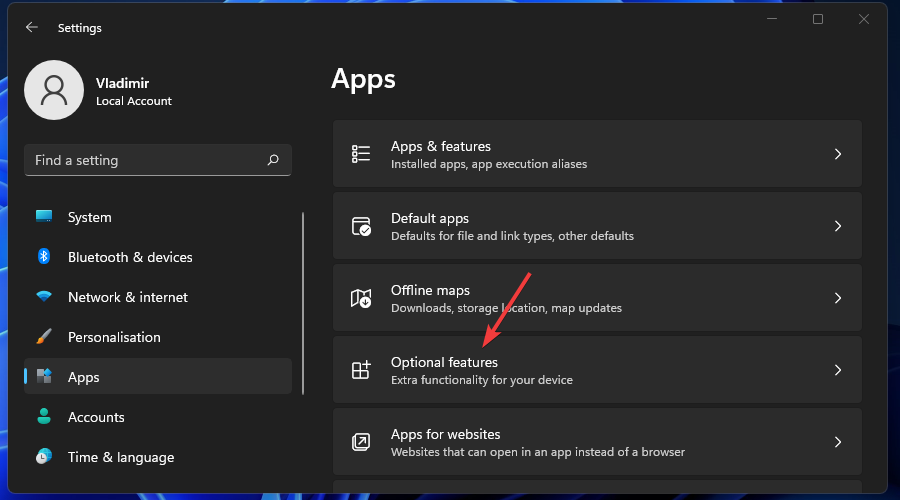Image resolution: width=900 pixels, height=500 pixels.
Task: Open Accounts settings page
Action: (96, 417)
